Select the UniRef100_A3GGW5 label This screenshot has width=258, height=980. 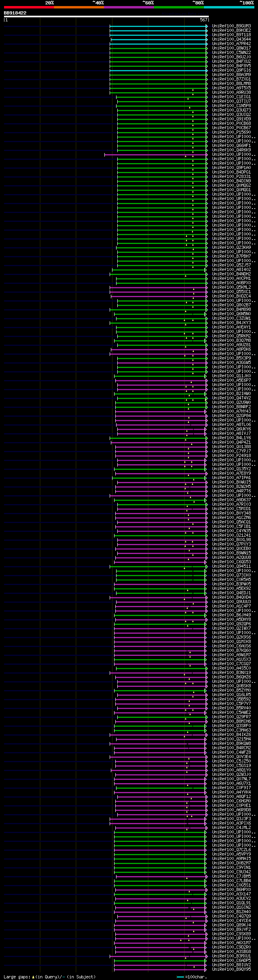click(x=231, y=363)
